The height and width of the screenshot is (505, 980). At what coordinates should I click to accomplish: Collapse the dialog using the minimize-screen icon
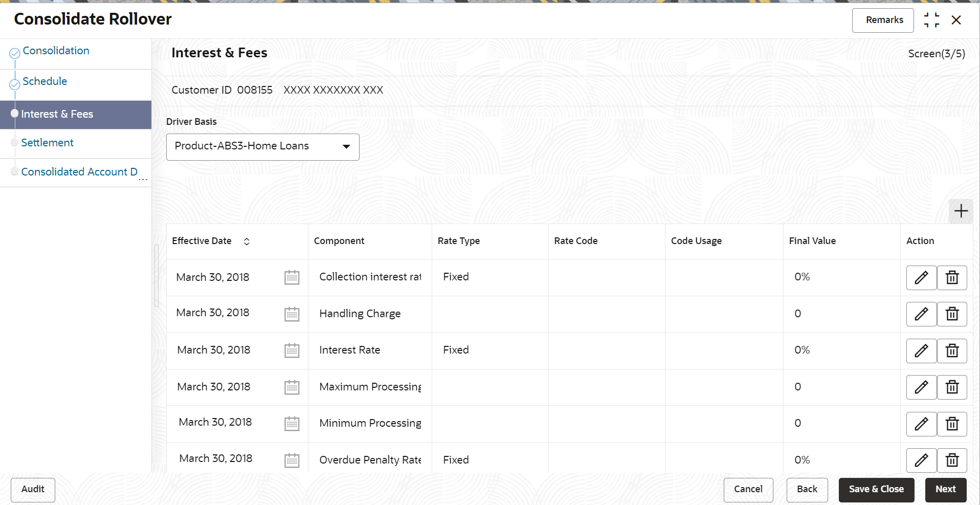pyautogui.click(x=931, y=20)
